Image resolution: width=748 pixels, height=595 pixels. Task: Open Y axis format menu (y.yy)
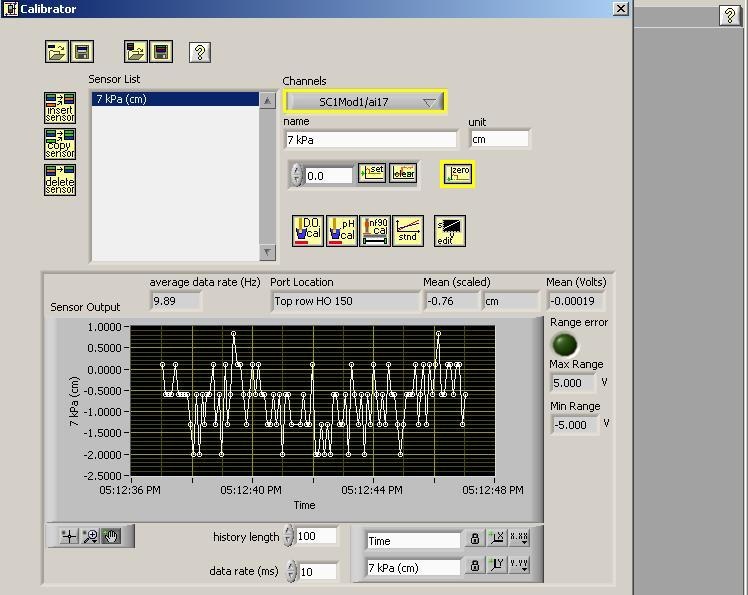coord(519,565)
